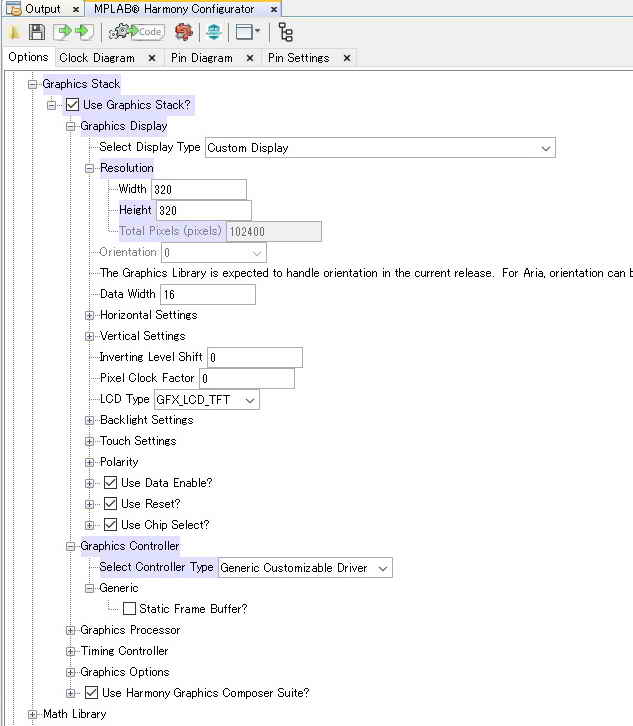The width and height of the screenshot is (633, 726).
Task: Expand the Use Data Enable subtree
Action: (89, 484)
